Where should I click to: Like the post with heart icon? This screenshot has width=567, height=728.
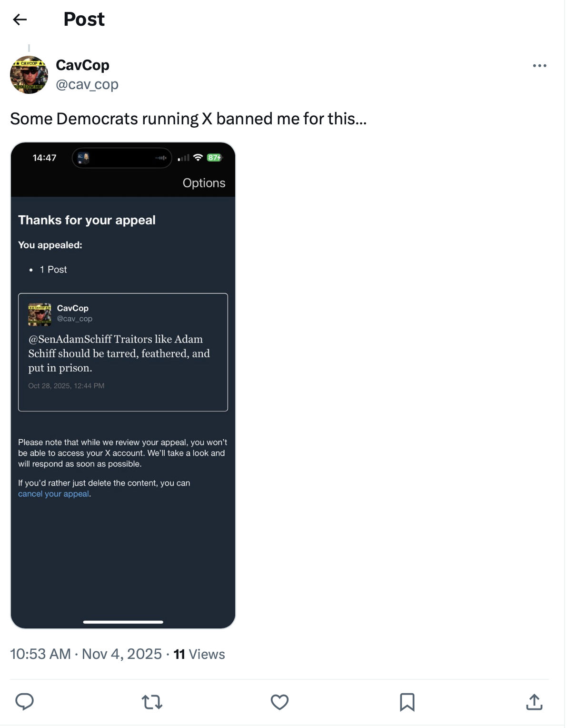pyautogui.click(x=279, y=702)
